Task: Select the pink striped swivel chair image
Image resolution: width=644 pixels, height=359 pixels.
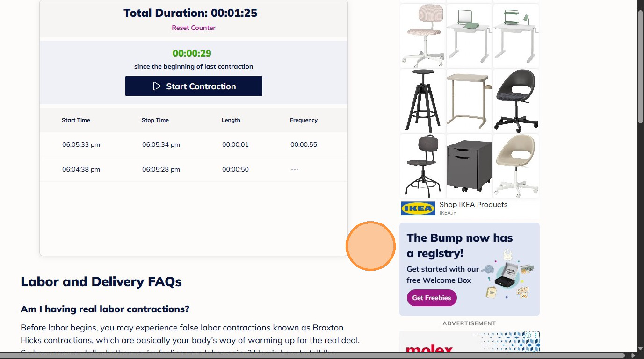Action: coord(423,36)
